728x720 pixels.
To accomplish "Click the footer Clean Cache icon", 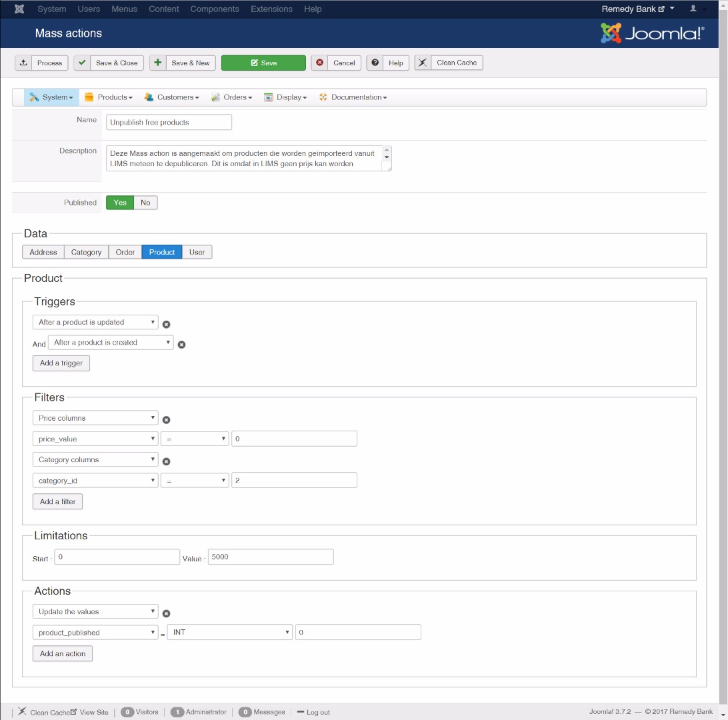I will coord(22,711).
